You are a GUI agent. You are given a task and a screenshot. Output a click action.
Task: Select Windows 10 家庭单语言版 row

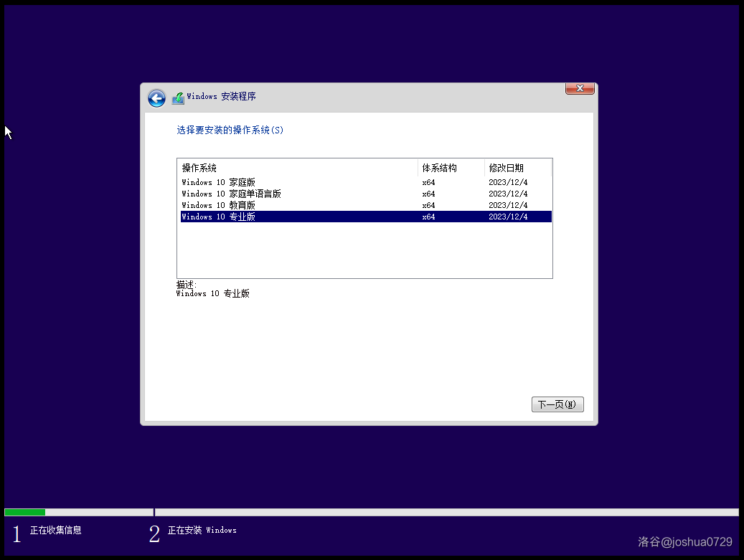point(366,194)
